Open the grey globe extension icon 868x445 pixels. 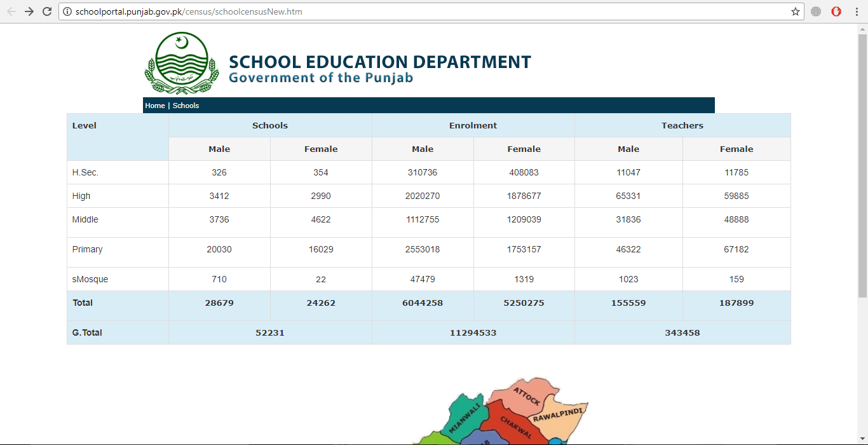coord(816,11)
